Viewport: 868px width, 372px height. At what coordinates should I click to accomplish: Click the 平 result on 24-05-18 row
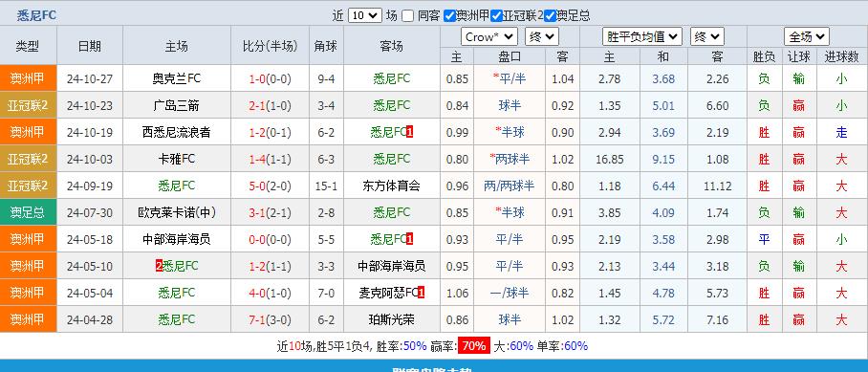click(x=764, y=239)
